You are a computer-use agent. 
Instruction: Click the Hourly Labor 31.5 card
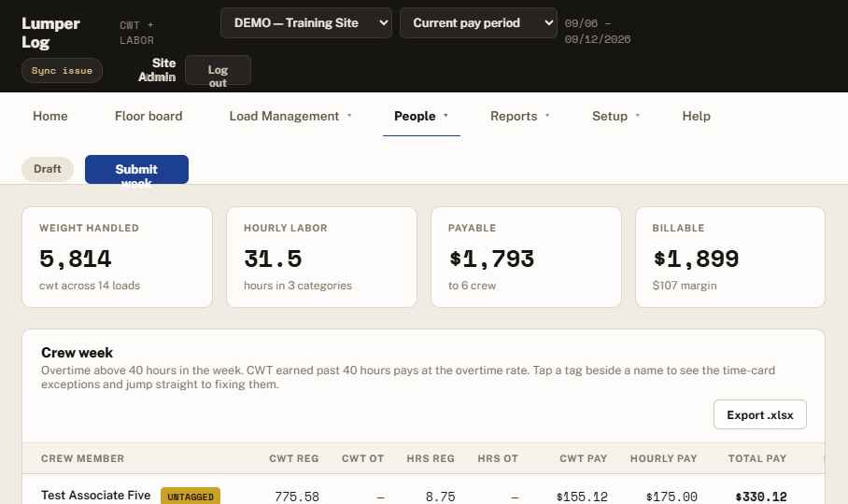click(x=322, y=257)
